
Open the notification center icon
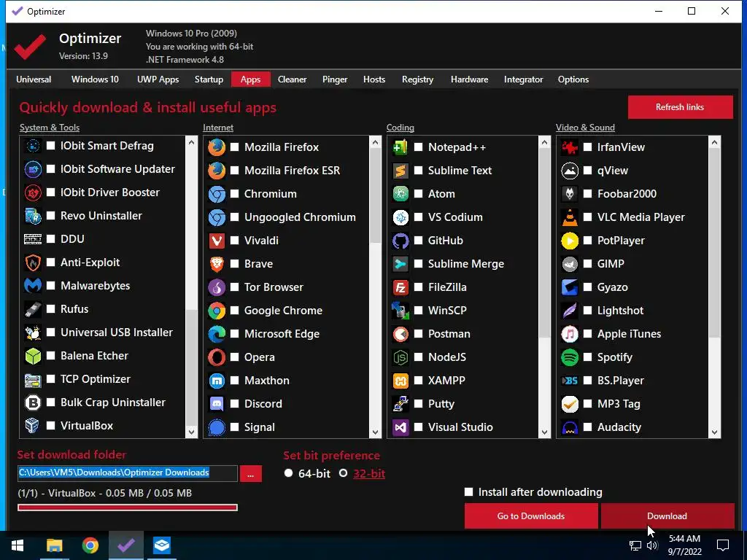click(x=723, y=545)
